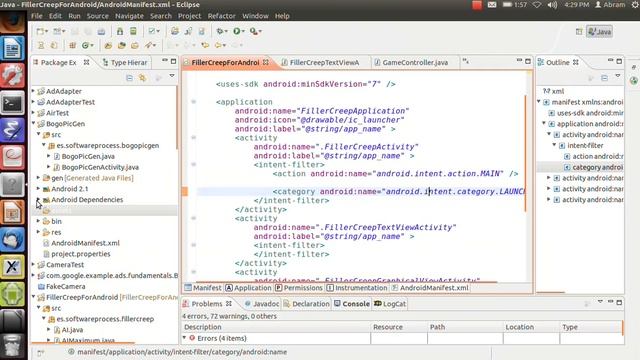Collapse manifest node in Outline
Image resolution: width=640 pixels, height=360 pixels.
click(x=539, y=102)
